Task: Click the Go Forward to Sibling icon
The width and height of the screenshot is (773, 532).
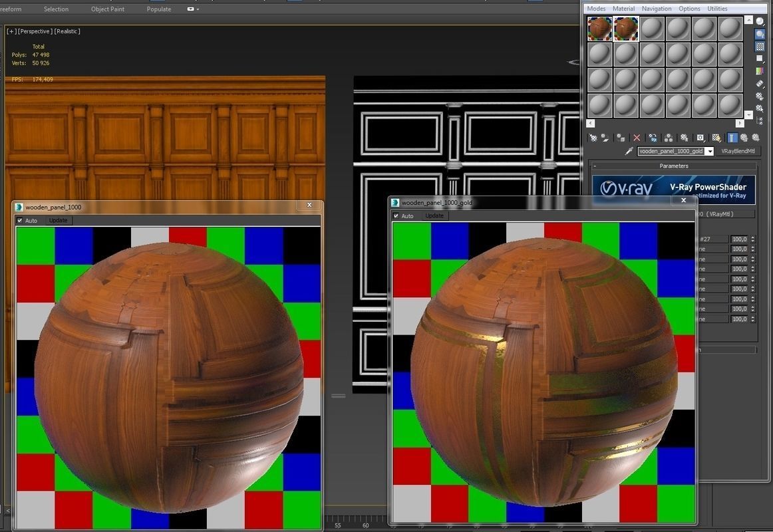Action: [x=755, y=138]
